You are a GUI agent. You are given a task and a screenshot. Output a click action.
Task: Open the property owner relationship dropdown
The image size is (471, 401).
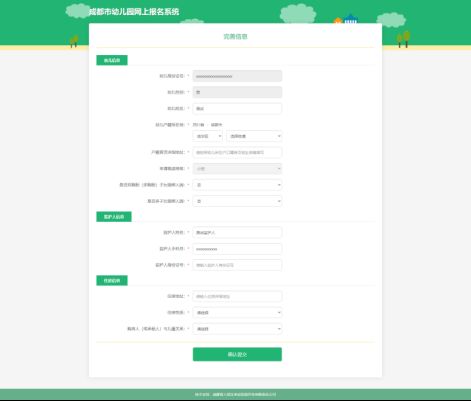point(237,329)
